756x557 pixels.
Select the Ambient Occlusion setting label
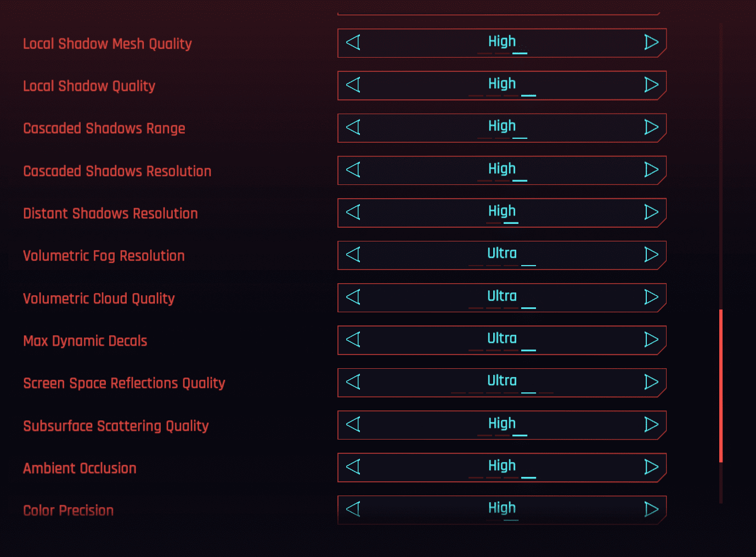click(80, 468)
